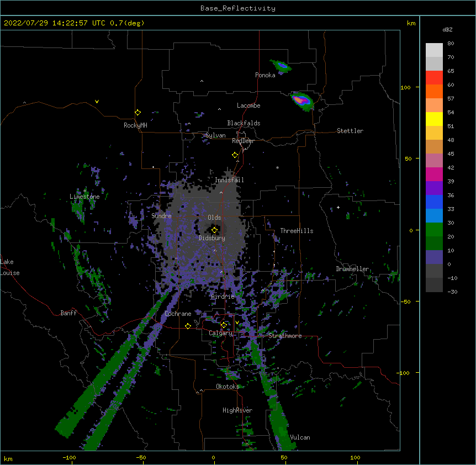Select the blue 33-36 dBZ legend swatch
476x465 pixels.
[x=434, y=202]
